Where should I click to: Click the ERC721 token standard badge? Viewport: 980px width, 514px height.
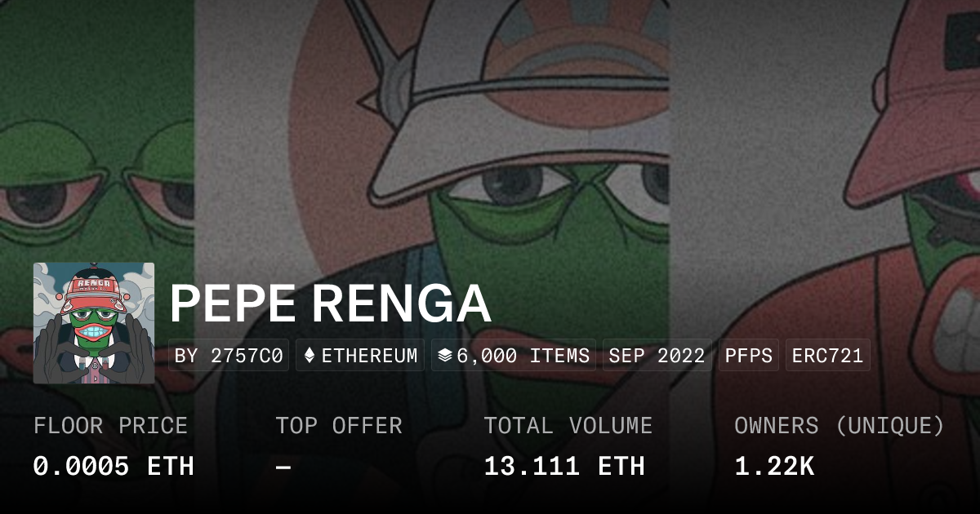[x=827, y=356]
